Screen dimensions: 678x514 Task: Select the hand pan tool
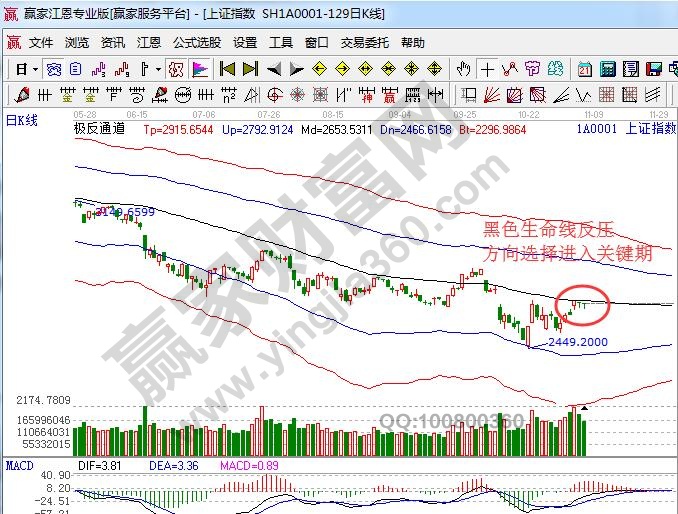click(463, 69)
